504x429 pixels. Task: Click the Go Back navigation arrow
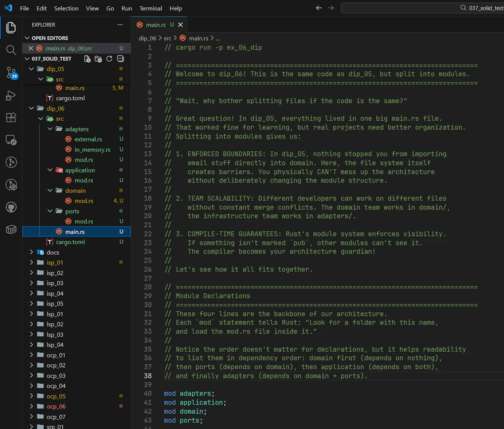pyautogui.click(x=319, y=8)
